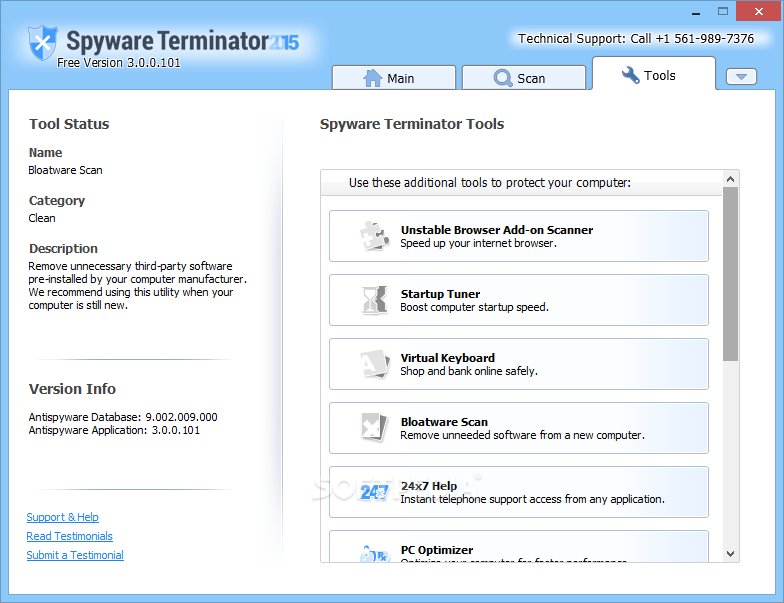The height and width of the screenshot is (603, 784).
Task: Click the 'Remove unnecessary third-party software' description
Action: coord(138,286)
